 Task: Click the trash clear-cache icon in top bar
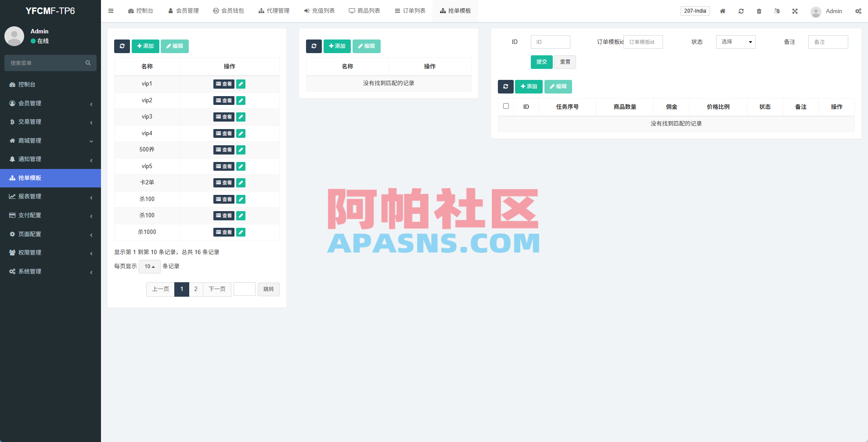[x=759, y=11]
